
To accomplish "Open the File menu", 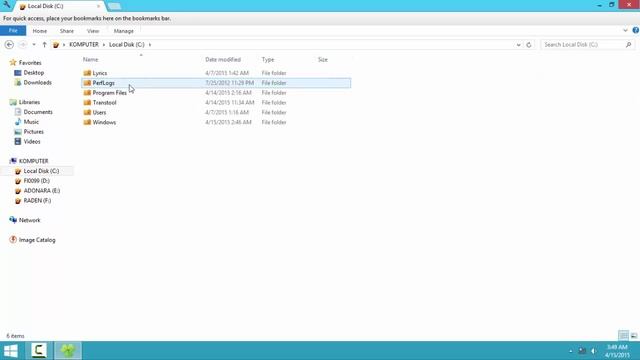I will coord(13,31).
